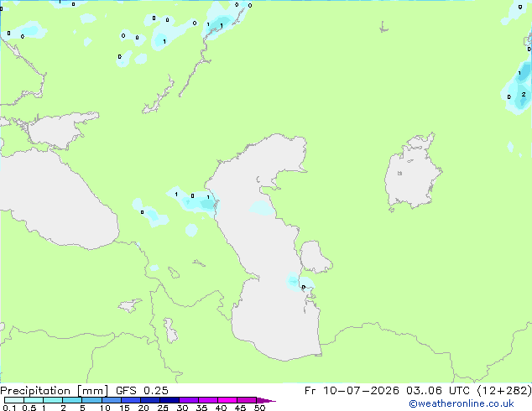Screen dimensions: 532x411
Task: Click the lightest 0.1–0.5 mm legend swatch
Action: pyautogui.click(x=14, y=400)
